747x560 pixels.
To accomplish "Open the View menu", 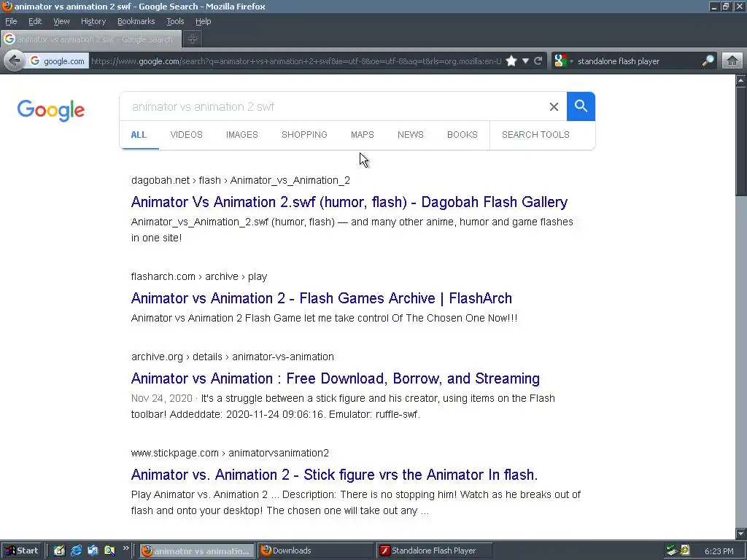I will point(61,21).
